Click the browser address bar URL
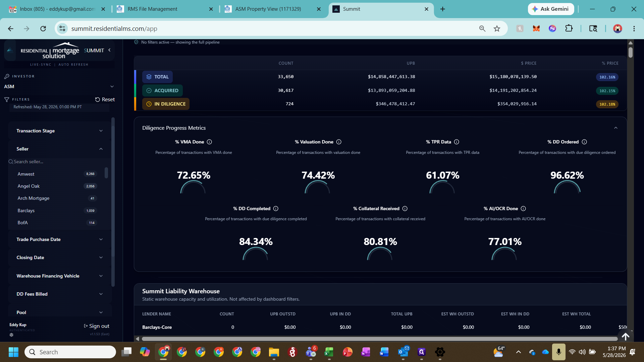 [x=114, y=29]
